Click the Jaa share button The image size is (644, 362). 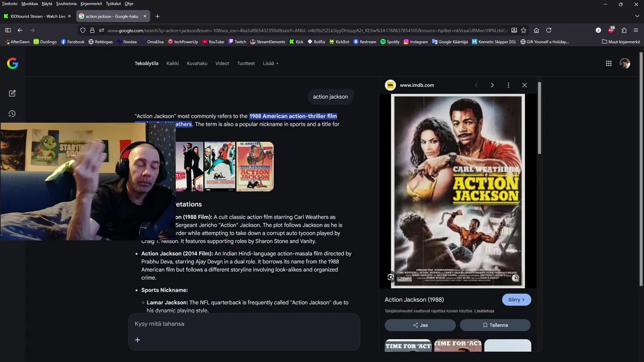(x=420, y=325)
